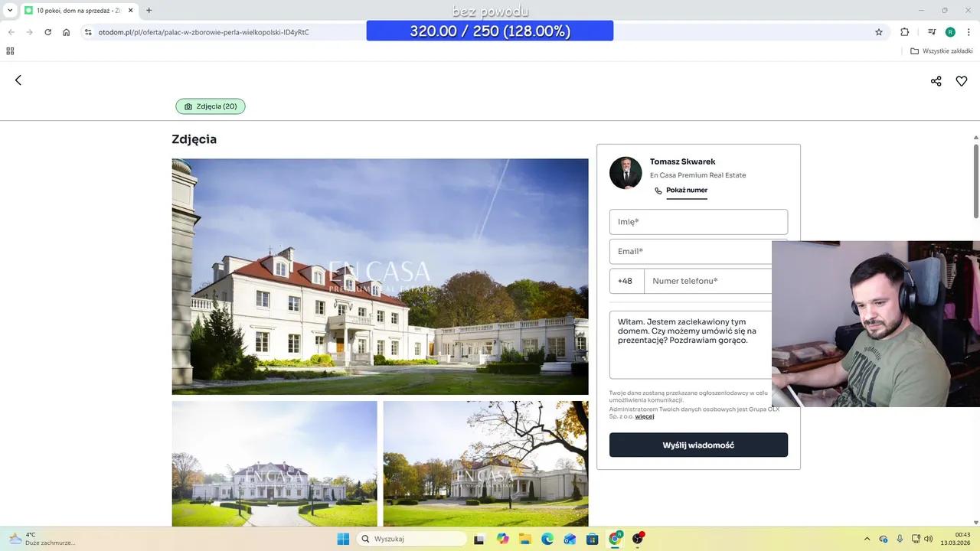The height and width of the screenshot is (551, 980).
Task: Click the En Casa Premium Real Estate text
Action: click(x=697, y=175)
